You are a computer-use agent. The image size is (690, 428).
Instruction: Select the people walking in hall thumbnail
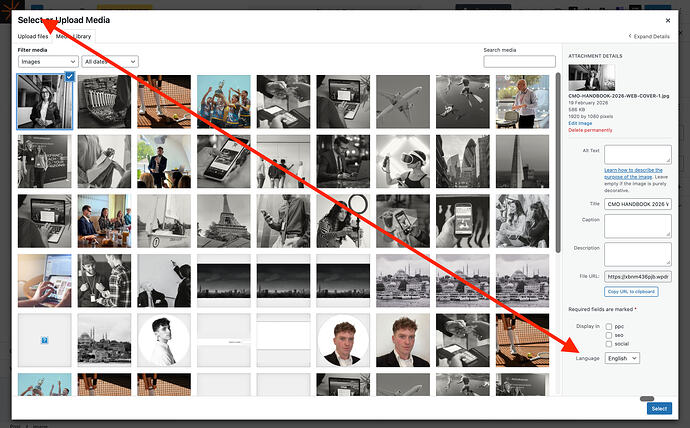[x=283, y=161]
